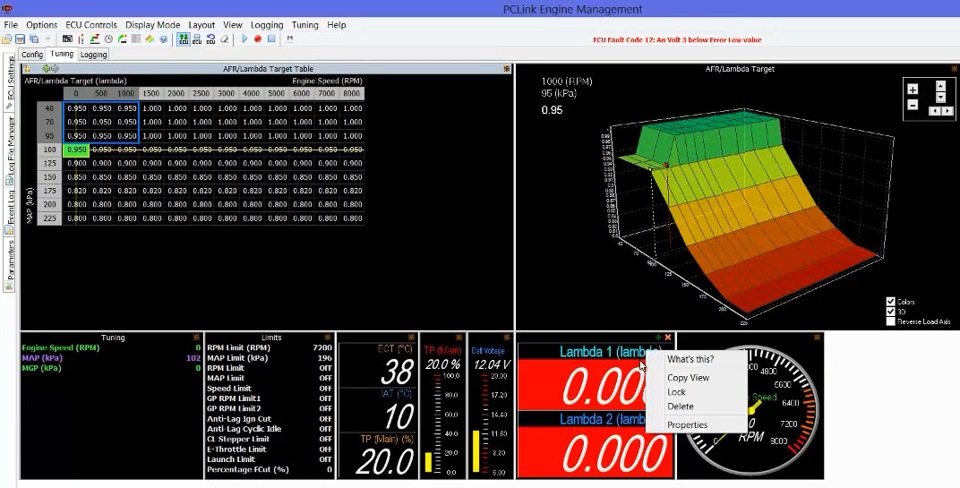Image resolution: width=960 pixels, height=488 pixels.
Task: Open the ECU Controls menu
Action: pos(91,25)
